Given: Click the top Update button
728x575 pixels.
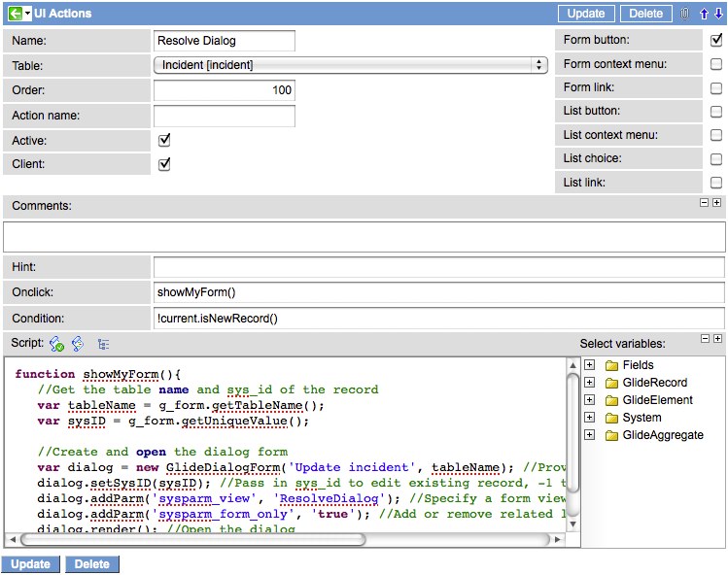Looking at the screenshot, I should tap(586, 14).
